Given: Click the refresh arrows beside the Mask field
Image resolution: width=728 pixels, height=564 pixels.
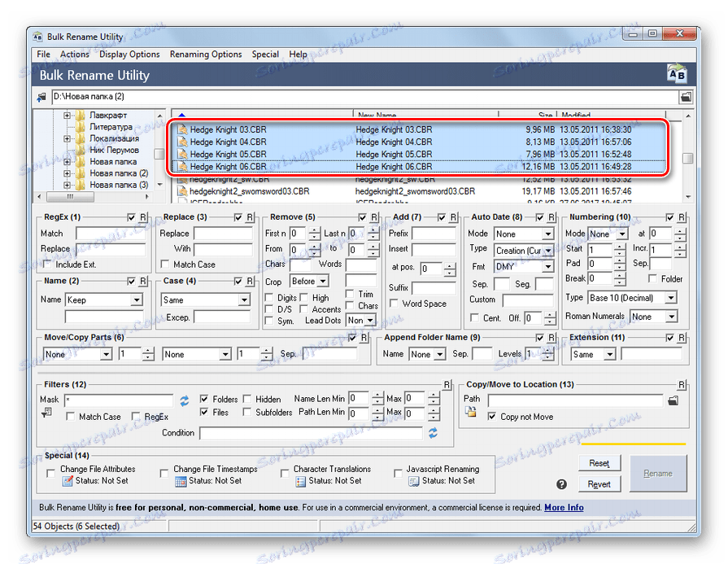Looking at the screenshot, I should click(185, 400).
